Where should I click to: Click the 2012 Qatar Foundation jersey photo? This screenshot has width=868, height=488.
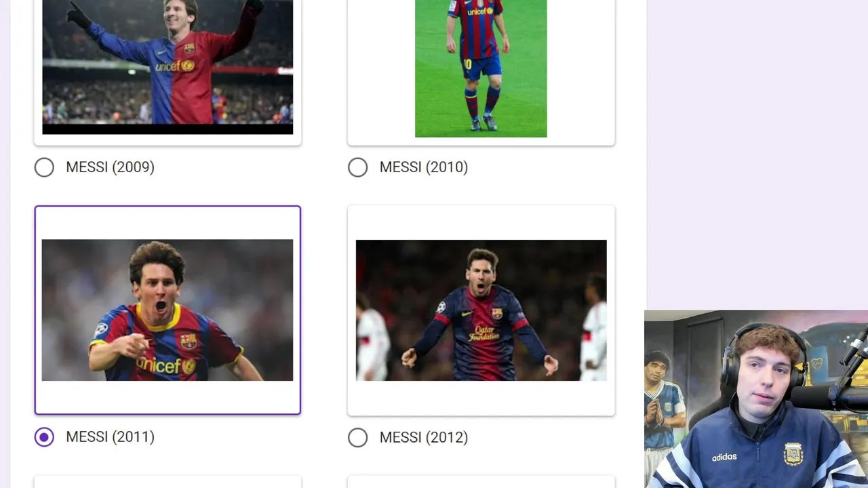pyautogui.click(x=481, y=310)
